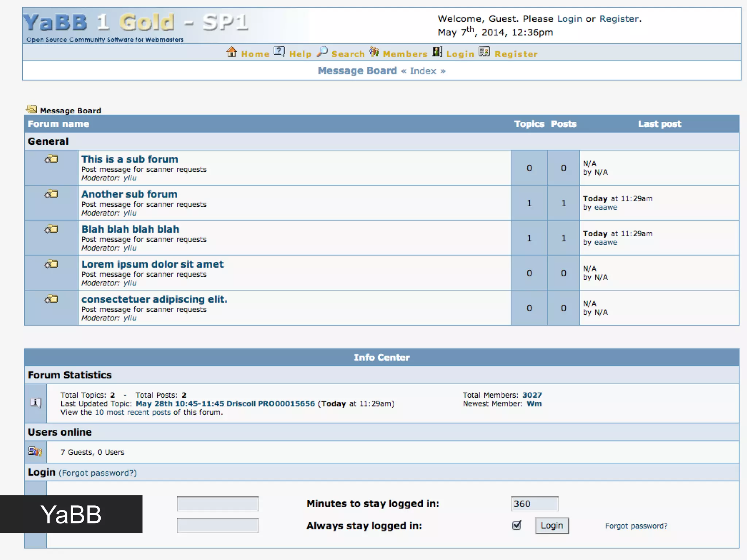Click the Register link in welcome message

click(619, 19)
